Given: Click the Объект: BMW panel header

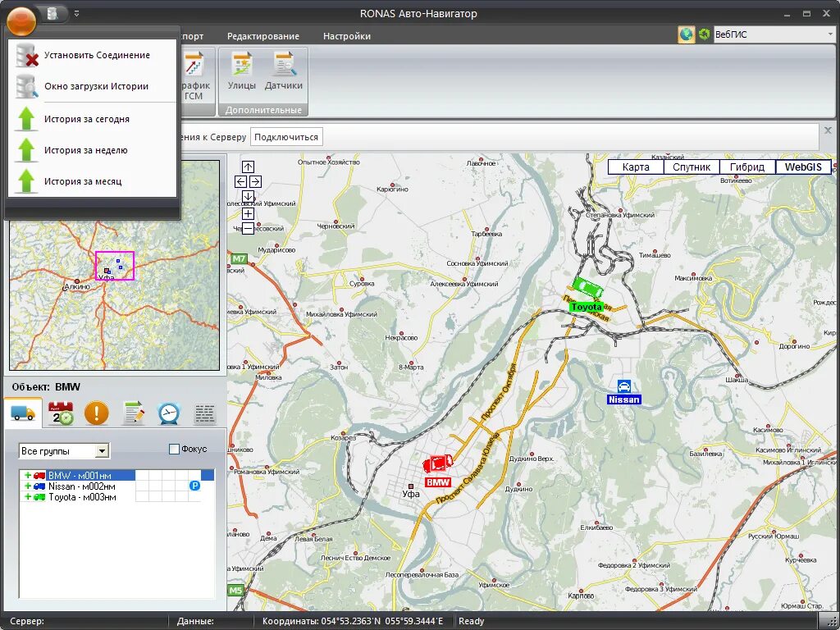Looking at the screenshot, I should [x=46, y=387].
